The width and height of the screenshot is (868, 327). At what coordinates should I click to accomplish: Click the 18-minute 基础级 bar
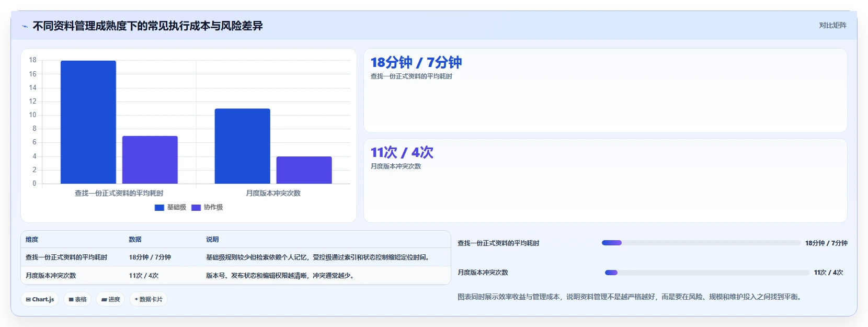[88, 122]
